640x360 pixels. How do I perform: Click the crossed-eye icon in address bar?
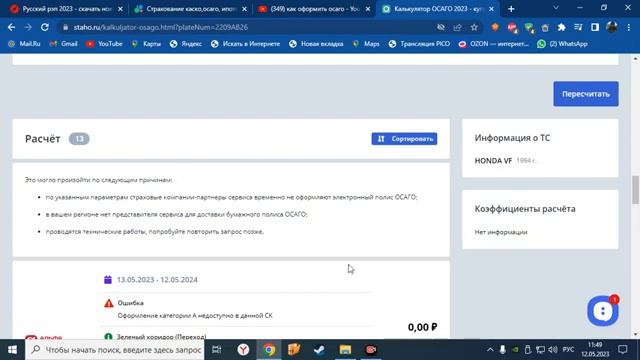(x=440, y=27)
